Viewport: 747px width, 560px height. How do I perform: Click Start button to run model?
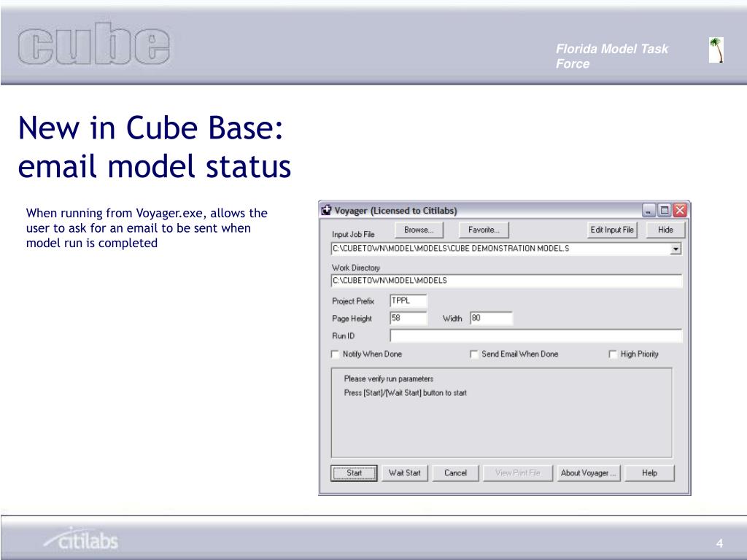pyautogui.click(x=354, y=472)
